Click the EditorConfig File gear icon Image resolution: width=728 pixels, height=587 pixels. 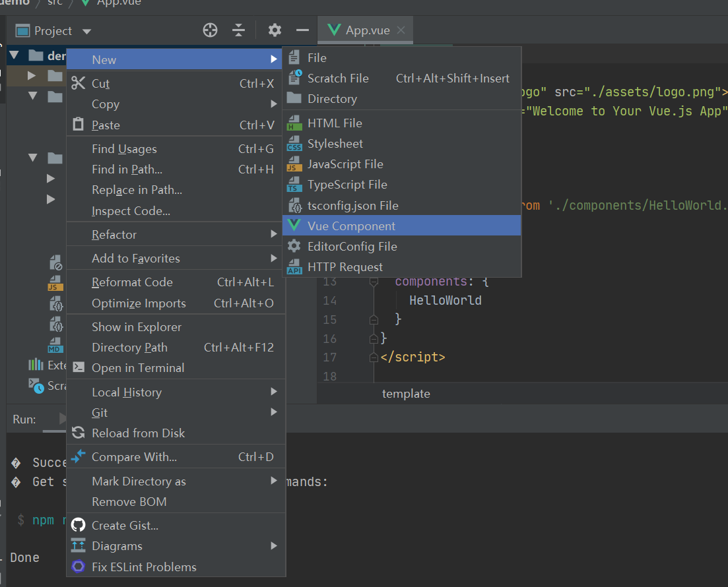click(x=294, y=246)
